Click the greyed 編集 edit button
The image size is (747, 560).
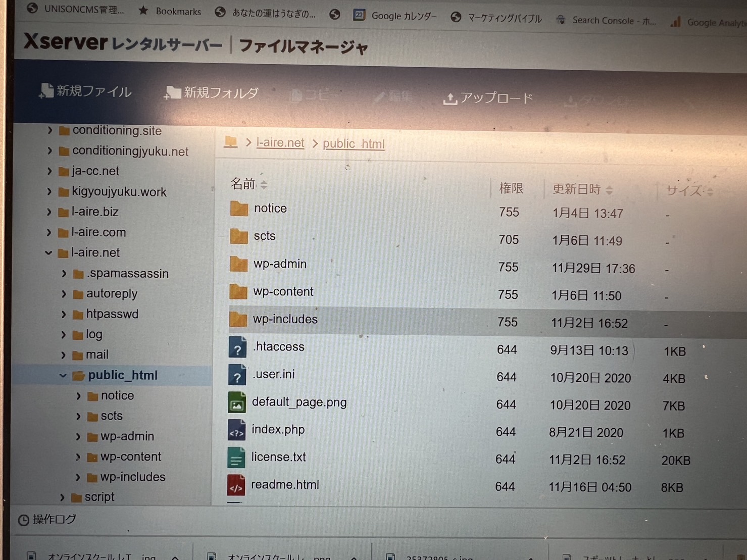pyautogui.click(x=393, y=96)
